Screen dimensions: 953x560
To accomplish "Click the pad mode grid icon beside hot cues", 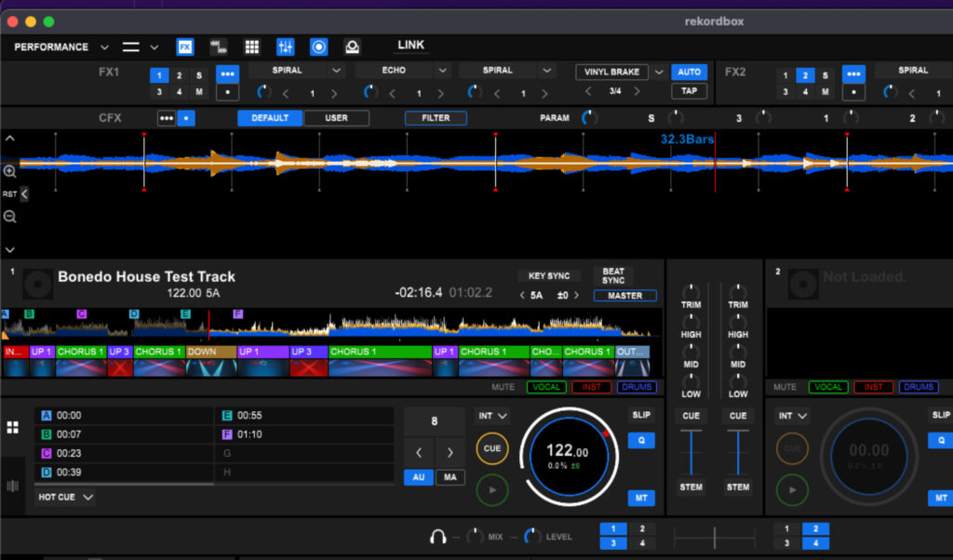I will [x=13, y=427].
